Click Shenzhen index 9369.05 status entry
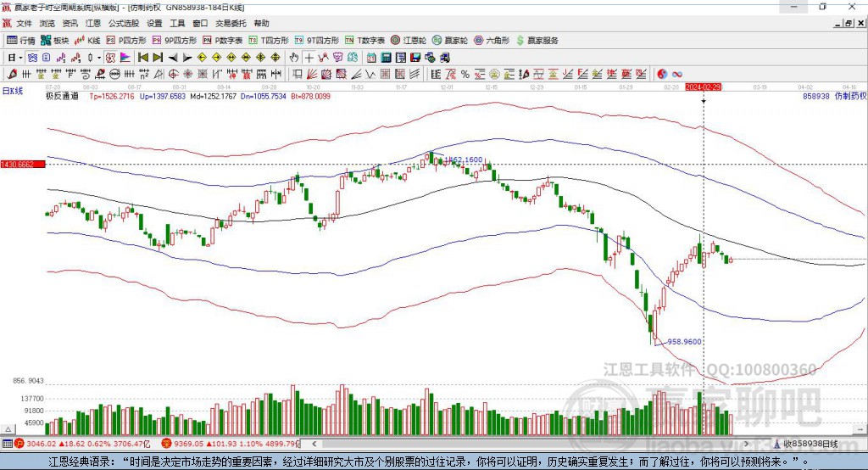 (x=231, y=444)
